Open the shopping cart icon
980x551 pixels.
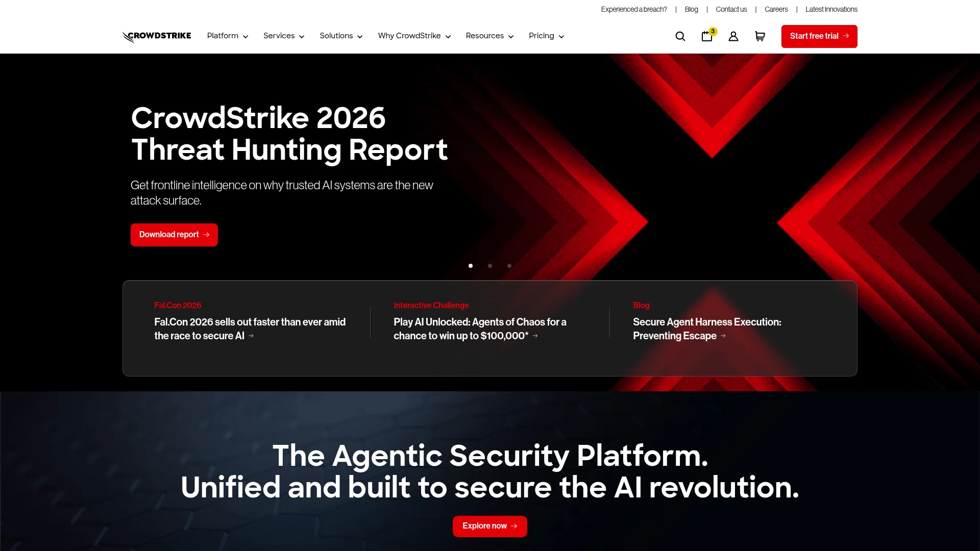point(759,36)
